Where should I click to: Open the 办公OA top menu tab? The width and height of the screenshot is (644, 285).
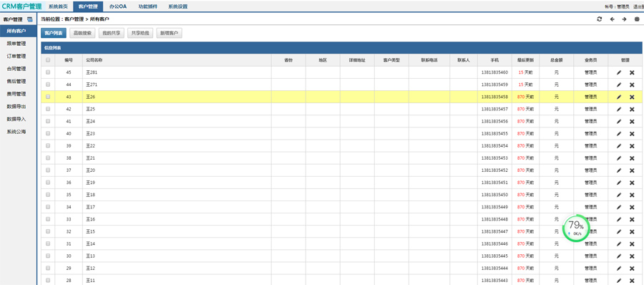pos(118,6)
